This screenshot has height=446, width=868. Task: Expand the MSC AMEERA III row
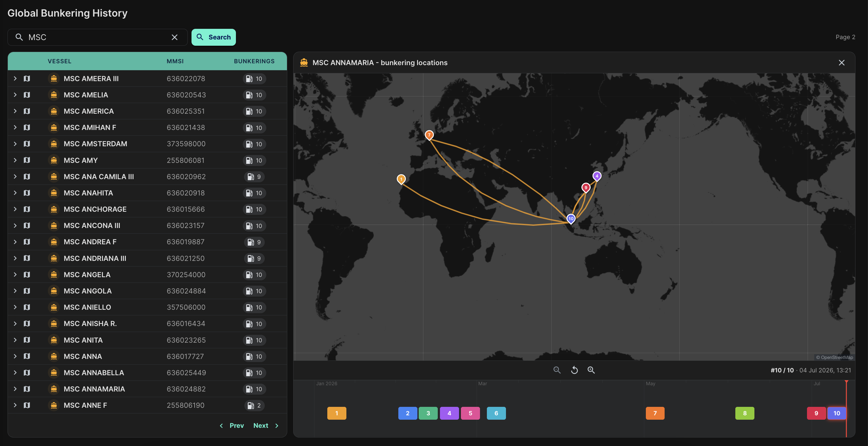tap(15, 79)
